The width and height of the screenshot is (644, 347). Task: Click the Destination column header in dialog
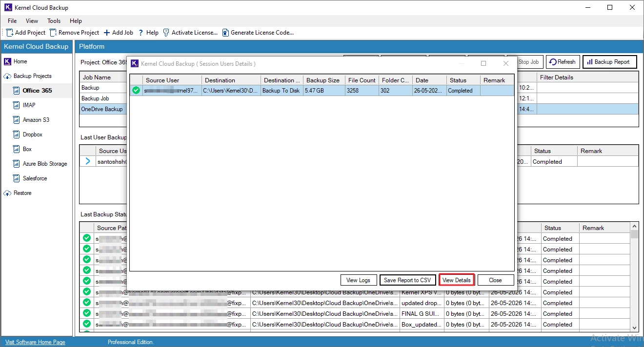[231, 80]
